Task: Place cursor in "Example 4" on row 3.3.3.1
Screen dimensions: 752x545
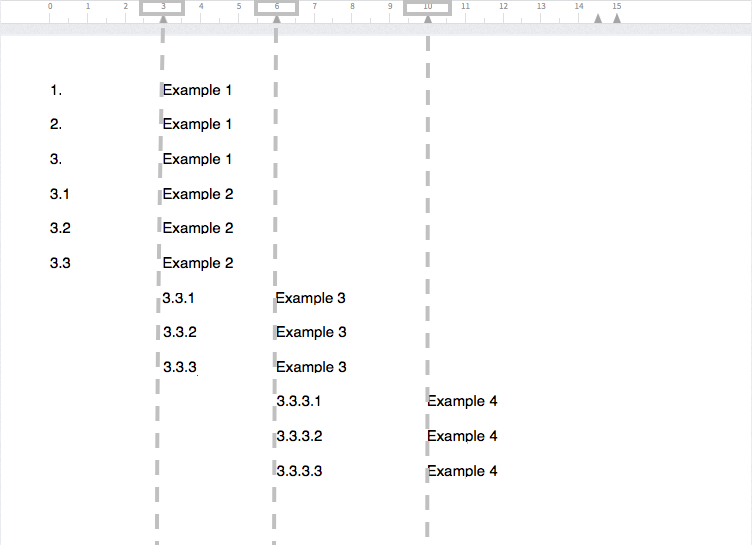Action: [462, 401]
